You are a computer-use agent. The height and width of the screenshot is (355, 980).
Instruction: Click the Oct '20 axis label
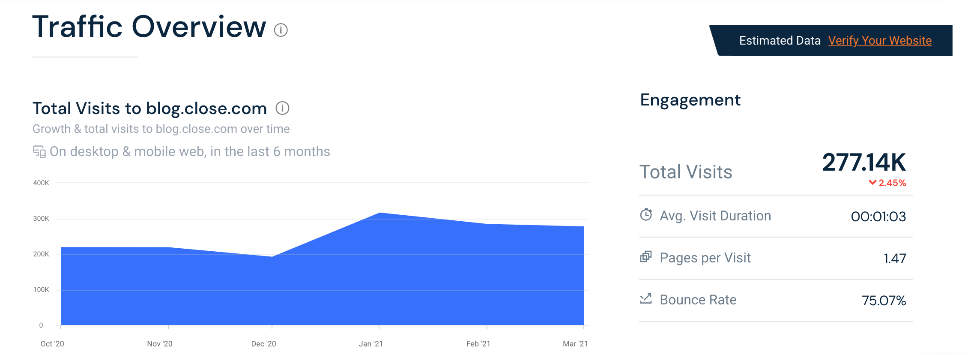pos(52,344)
